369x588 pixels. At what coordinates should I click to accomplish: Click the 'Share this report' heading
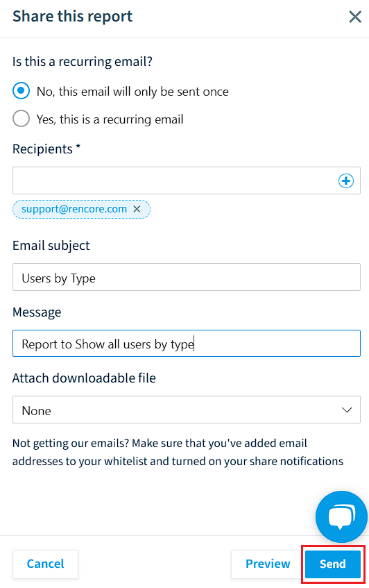(x=72, y=17)
